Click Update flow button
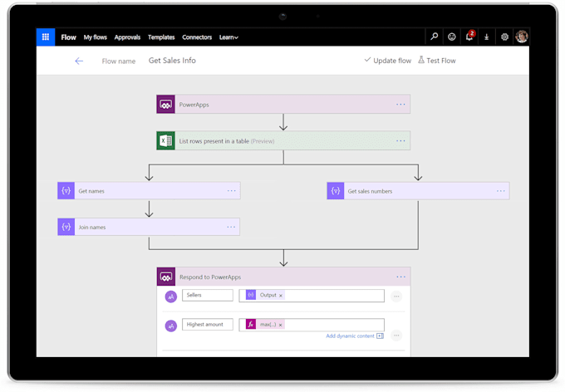The width and height of the screenshot is (565, 392). point(387,61)
